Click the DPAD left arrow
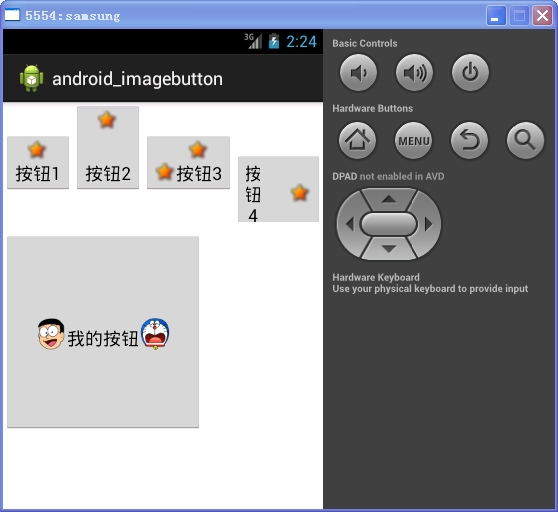 (351, 224)
